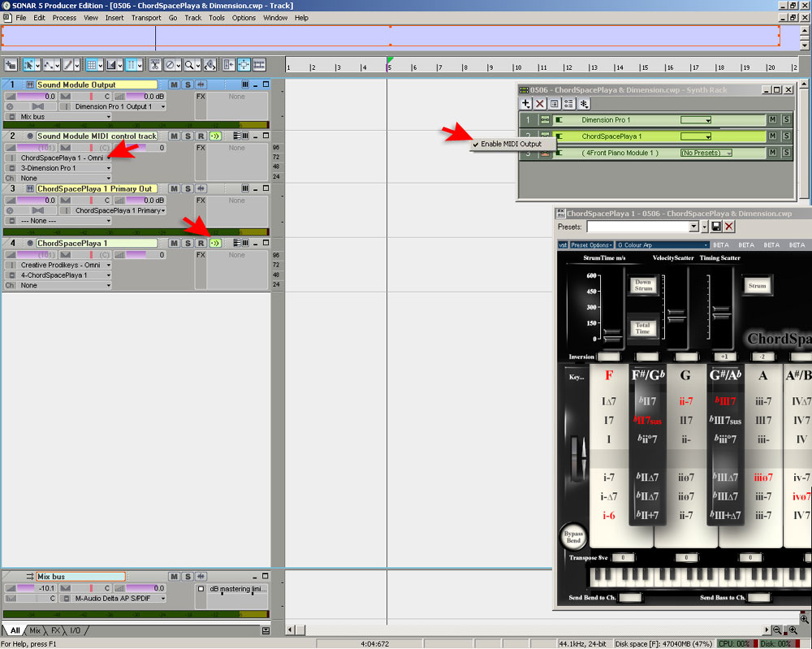The image size is (812, 649).
Task: Adjust the Mix bus volume slider
Action: (29, 588)
